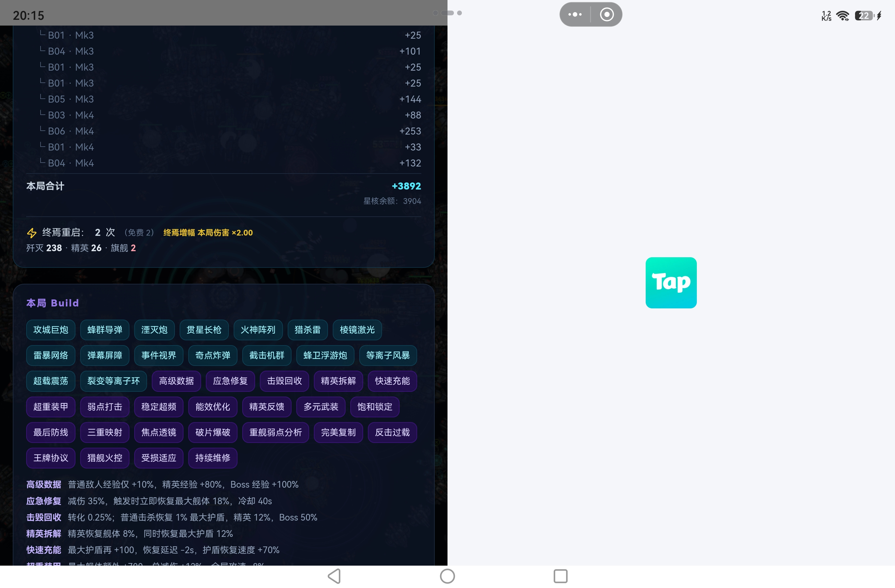Choose the 弹幕屏障 chip

coord(105,355)
